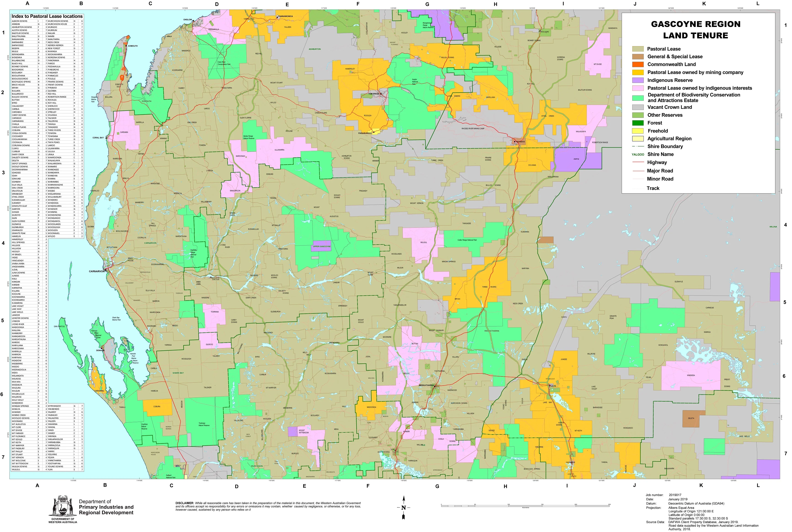This screenshot has height=532, width=792.
Task: Click the "Shark Bay Marine Park" map label
Action: point(117,319)
